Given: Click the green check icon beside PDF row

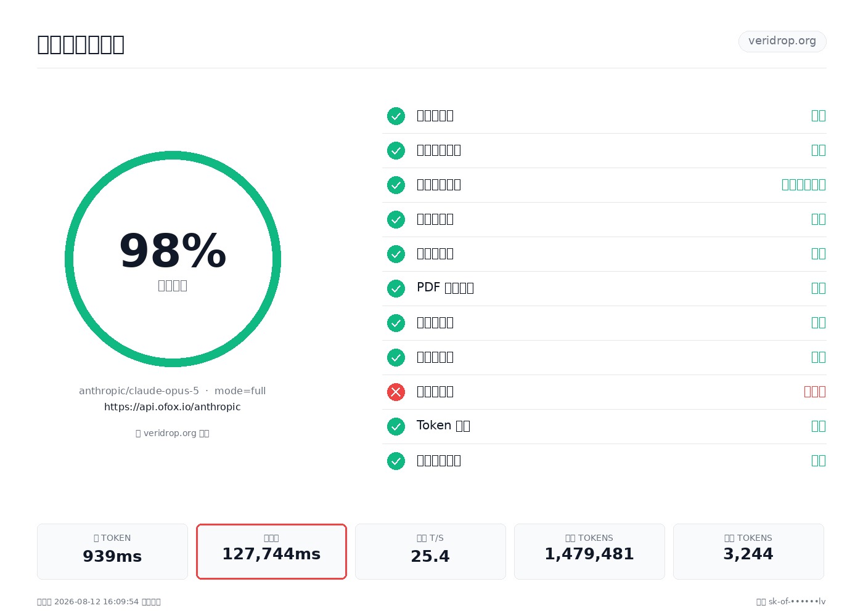Looking at the screenshot, I should click(x=396, y=288).
